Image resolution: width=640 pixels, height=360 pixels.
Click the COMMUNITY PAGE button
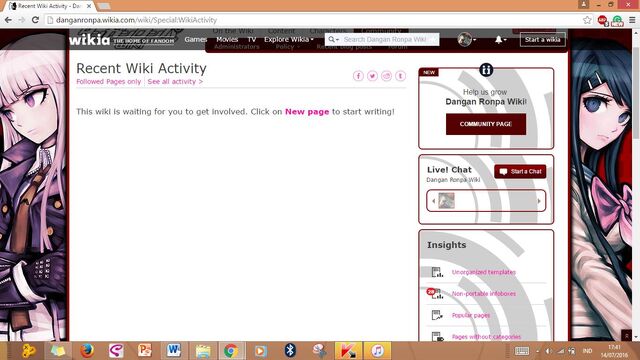point(486,124)
